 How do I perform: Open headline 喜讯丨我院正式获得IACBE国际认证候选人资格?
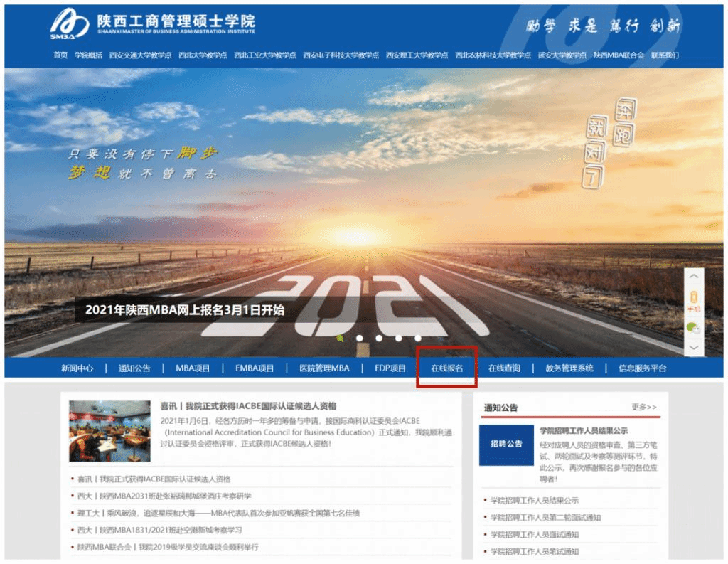coord(248,406)
